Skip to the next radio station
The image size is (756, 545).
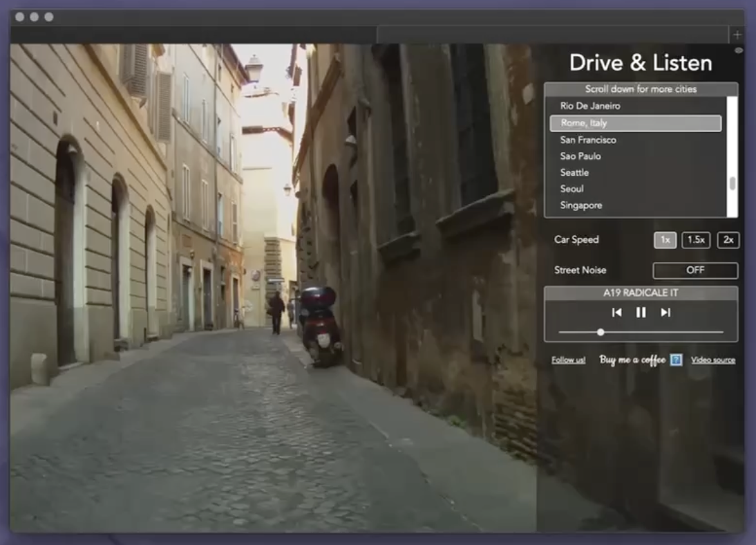(665, 313)
